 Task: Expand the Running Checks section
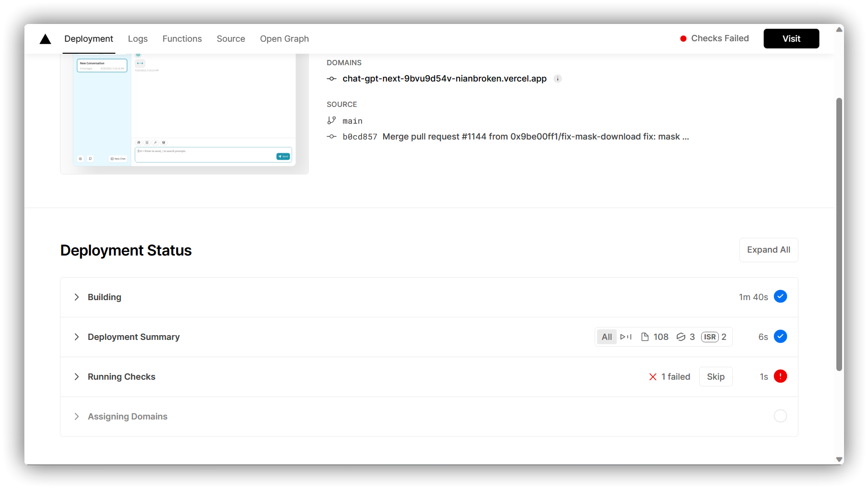[x=76, y=376]
